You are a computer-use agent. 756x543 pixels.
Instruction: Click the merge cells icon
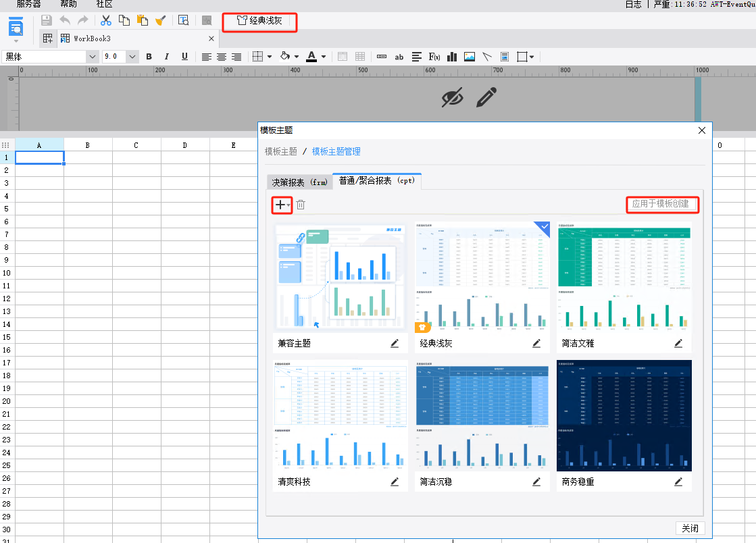pos(343,57)
